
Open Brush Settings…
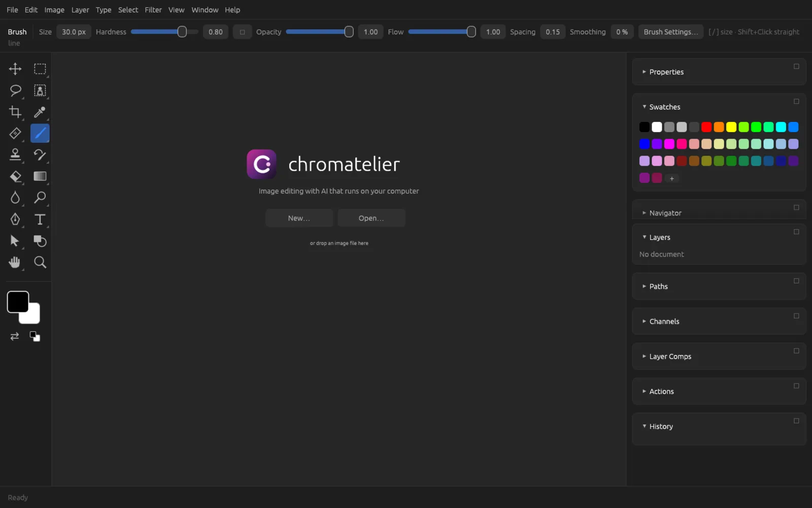(671, 32)
